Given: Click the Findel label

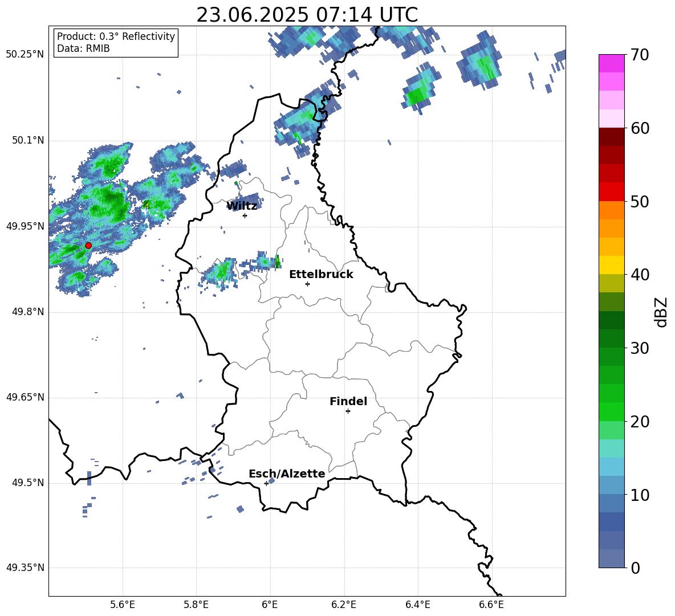Looking at the screenshot, I should point(348,401).
